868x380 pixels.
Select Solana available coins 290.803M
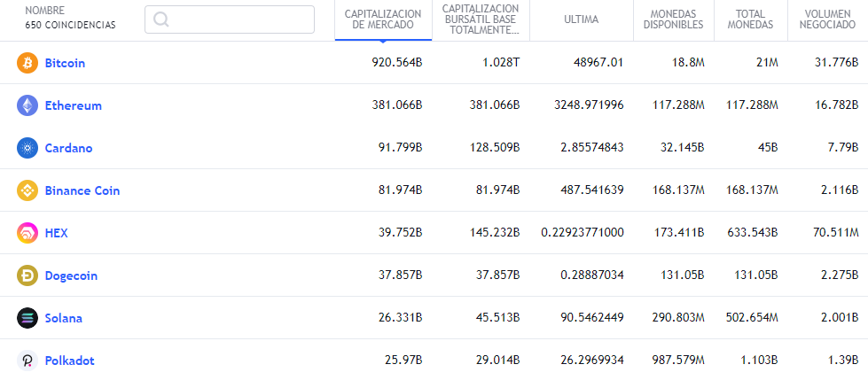tap(677, 318)
